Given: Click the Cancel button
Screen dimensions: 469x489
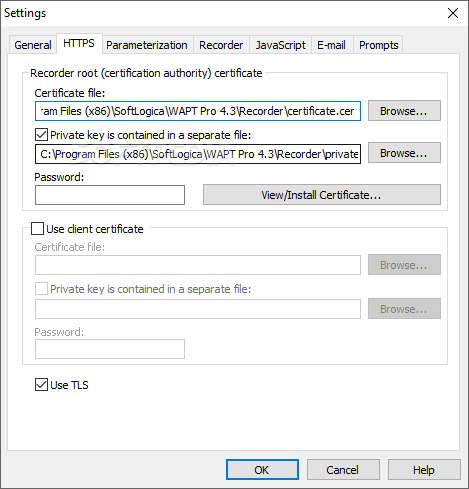Looking at the screenshot, I should click(343, 470).
